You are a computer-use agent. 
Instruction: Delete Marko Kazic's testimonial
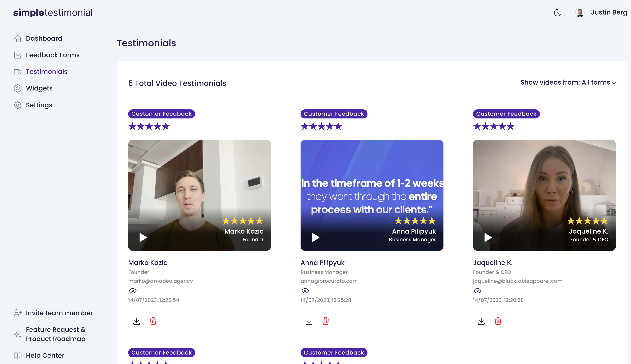(x=153, y=321)
